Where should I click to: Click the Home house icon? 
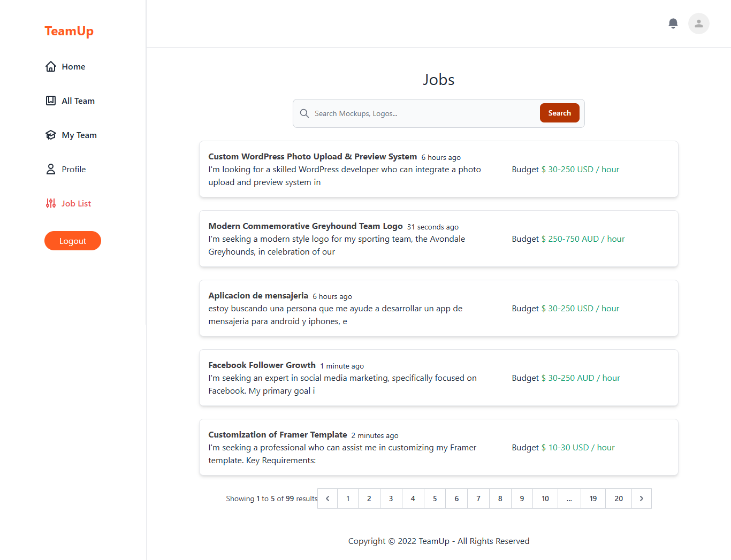[x=51, y=66]
